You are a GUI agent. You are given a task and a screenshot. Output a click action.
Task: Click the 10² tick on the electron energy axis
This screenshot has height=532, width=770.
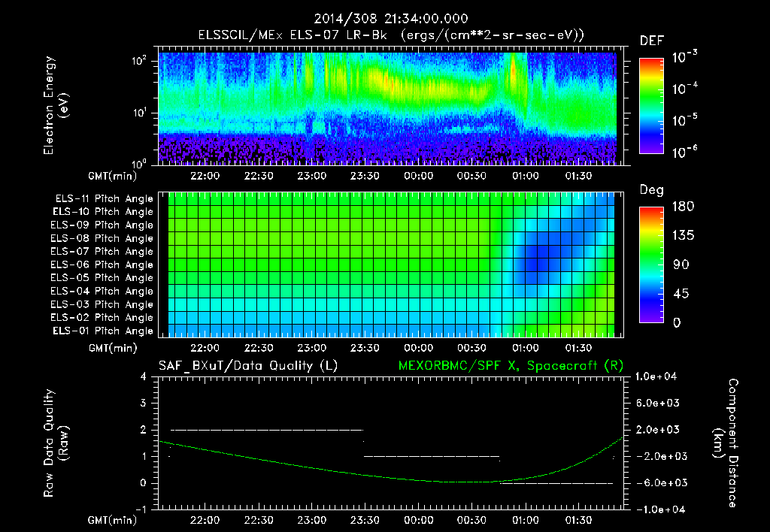click(139, 62)
